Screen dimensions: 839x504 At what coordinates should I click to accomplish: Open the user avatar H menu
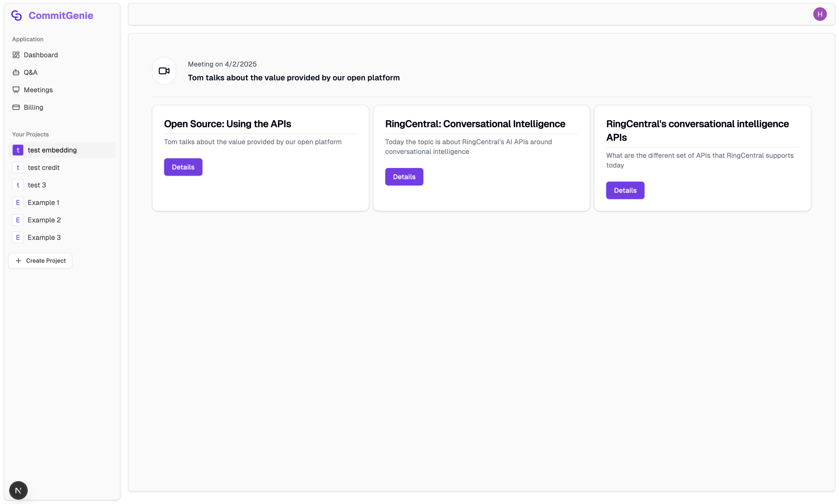click(x=820, y=14)
